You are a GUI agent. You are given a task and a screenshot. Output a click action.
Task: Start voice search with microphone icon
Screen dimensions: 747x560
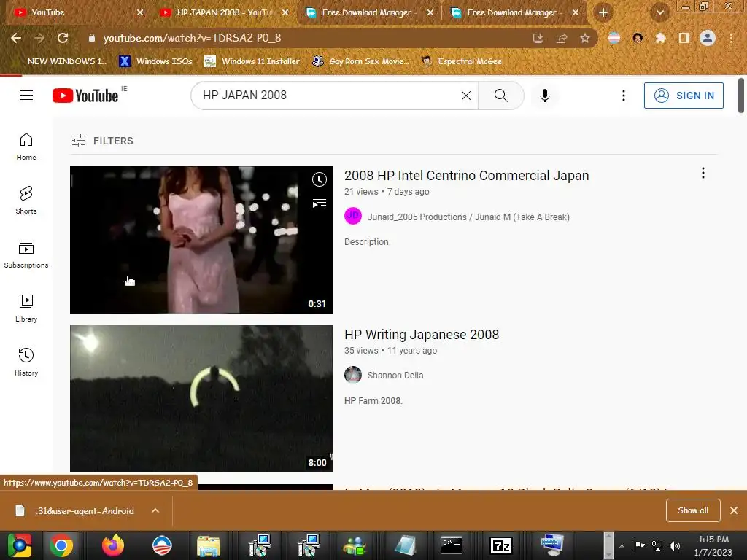tap(544, 96)
